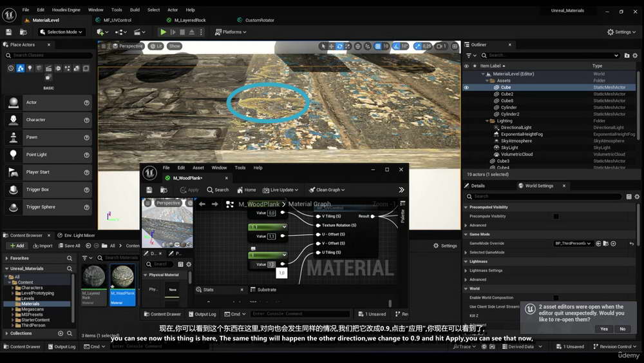Click the V Tiling (S) input pin
The image size is (644, 363).
click(318, 216)
